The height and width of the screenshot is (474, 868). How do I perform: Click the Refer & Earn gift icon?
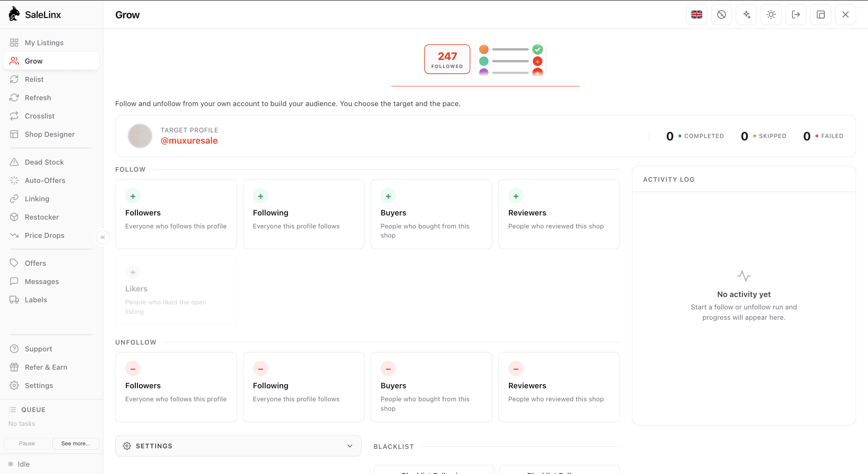(14, 367)
